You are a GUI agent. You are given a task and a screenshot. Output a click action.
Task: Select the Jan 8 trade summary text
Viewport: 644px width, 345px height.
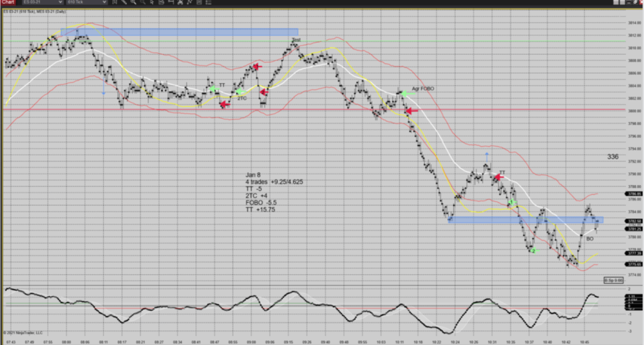(x=274, y=192)
